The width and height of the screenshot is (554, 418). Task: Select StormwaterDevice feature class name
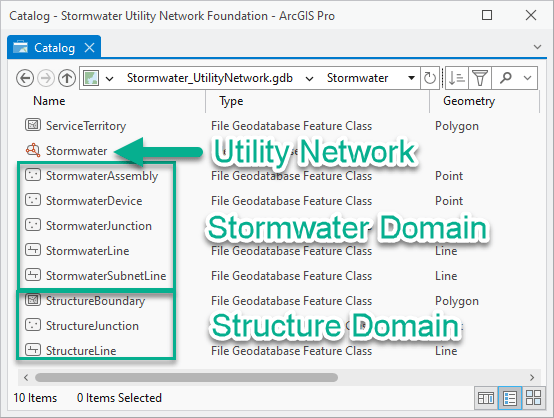click(x=94, y=201)
